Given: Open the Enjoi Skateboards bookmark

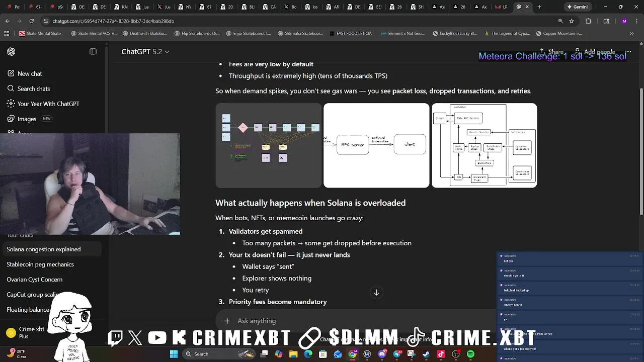Looking at the screenshot, I should pos(249,34).
